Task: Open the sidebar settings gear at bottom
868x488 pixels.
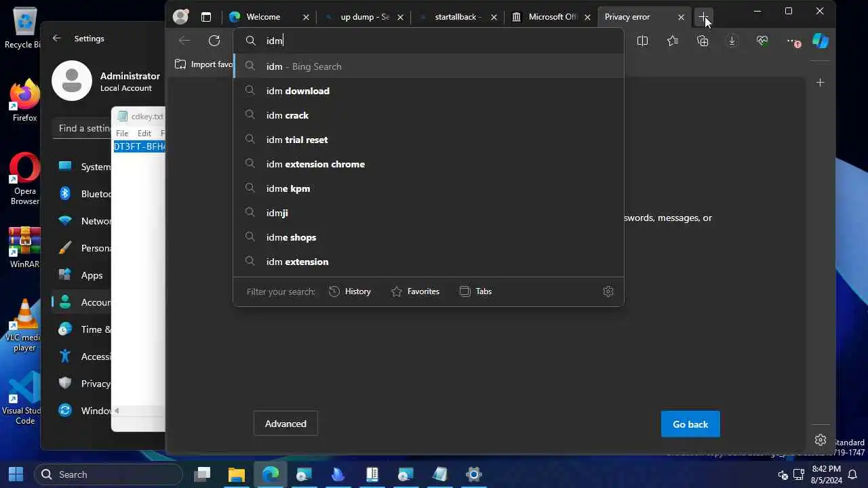Action: coord(821,440)
